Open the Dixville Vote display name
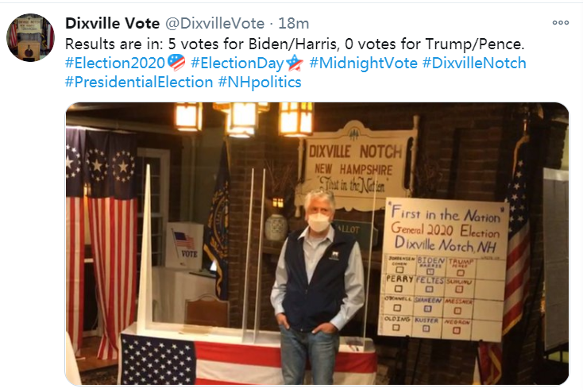The height and width of the screenshot is (392, 583). pyautogui.click(x=112, y=22)
